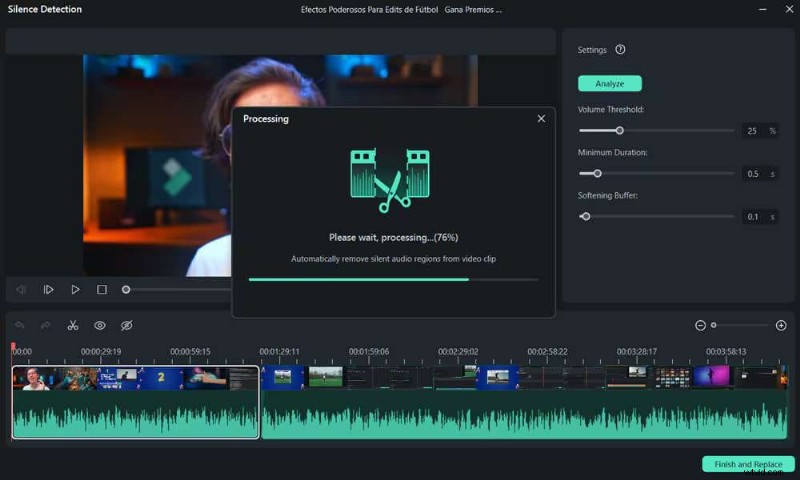Click the Softening Buffer label
Image resolution: width=800 pixels, height=480 pixels.
[608, 195]
